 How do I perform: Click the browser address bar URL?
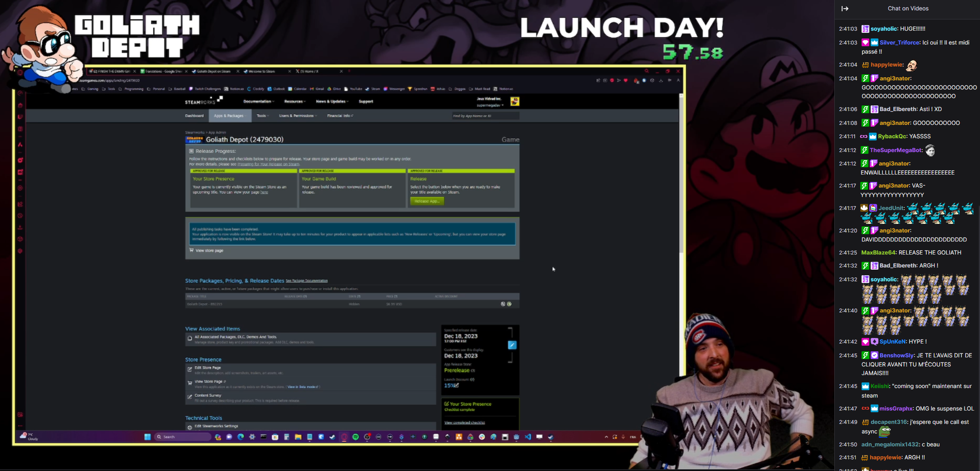point(110,80)
